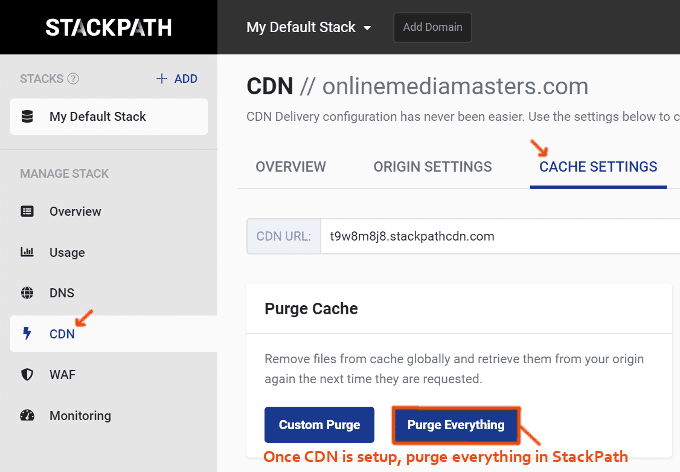Click the Monitoring gauge icon
Image resolution: width=680 pixels, height=472 pixels.
[27, 415]
